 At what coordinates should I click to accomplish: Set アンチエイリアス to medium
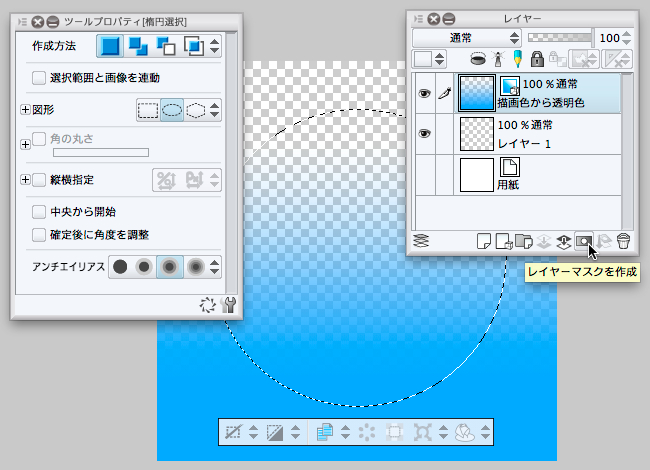pos(169,267)
